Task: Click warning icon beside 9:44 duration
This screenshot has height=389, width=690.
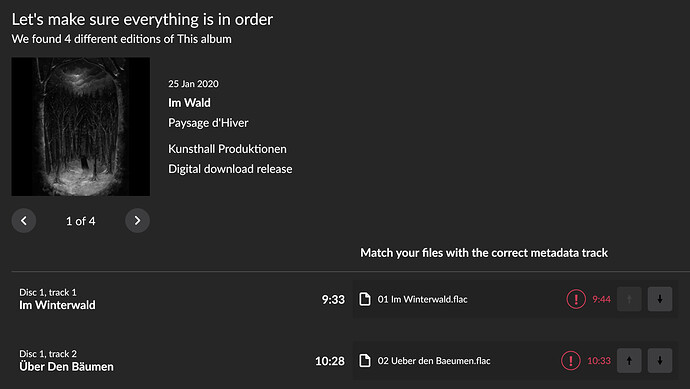Action: [x=576, y=299]
